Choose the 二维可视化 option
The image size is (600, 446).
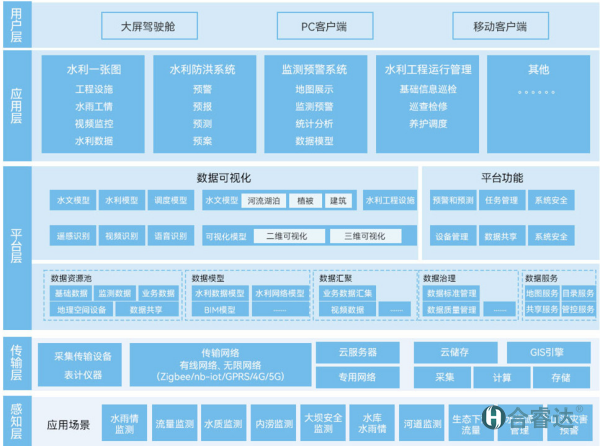(287, 237)
